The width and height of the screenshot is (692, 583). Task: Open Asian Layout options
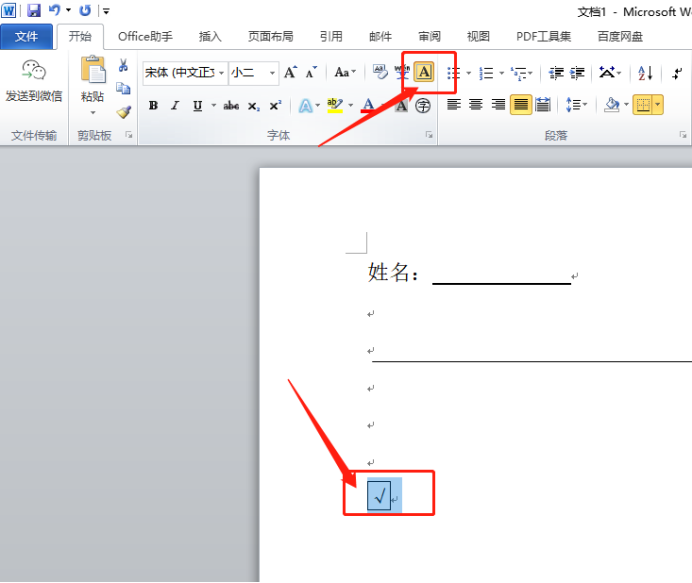click(x=610, y=72)
